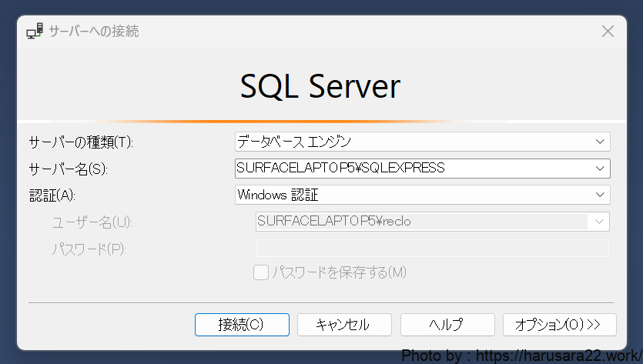The width and height of the screenshot is (643, 364).
Task: Click the サーバー名(S) label
Action: click(69, 169)
